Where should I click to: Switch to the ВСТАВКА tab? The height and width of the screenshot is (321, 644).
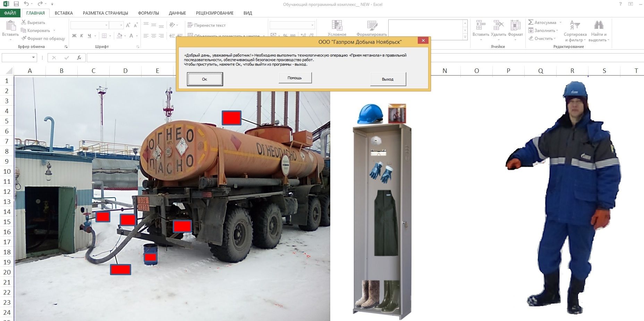click(64, 13)
